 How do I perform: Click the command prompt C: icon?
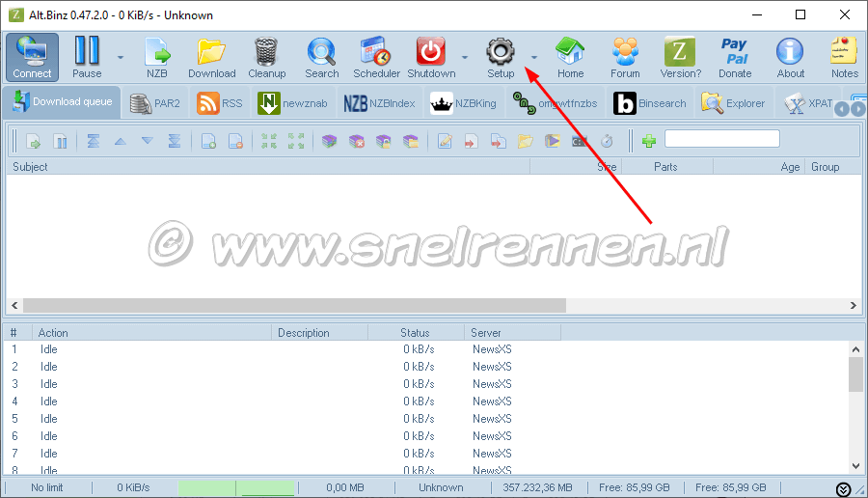pyautogui.click(x=580, y=141)
